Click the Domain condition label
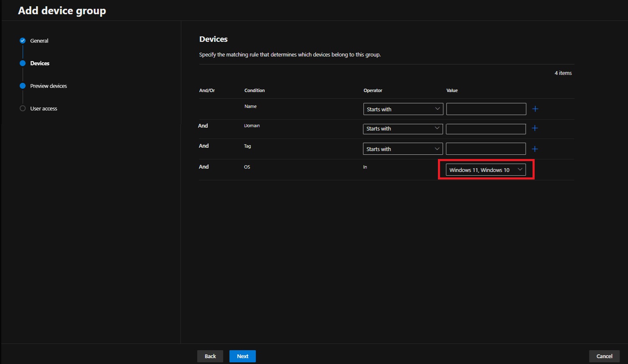This screenshot has height=364, width=628. coord(252,126)
